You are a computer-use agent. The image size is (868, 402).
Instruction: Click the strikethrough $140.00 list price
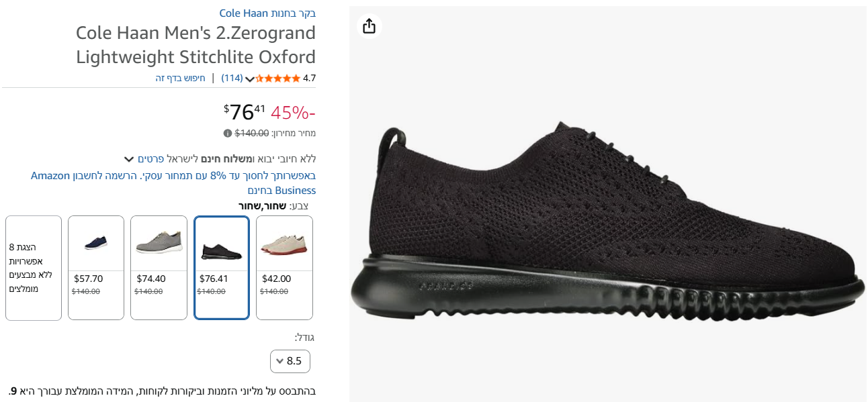pos(251,133)
